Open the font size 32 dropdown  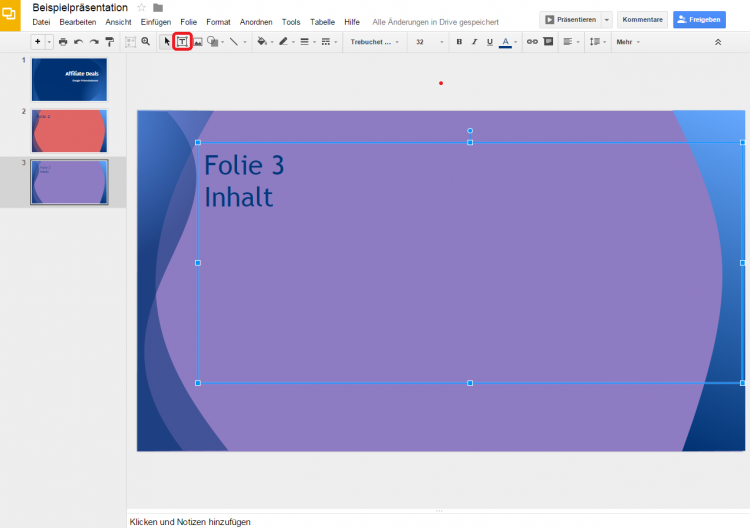[429, 42]
